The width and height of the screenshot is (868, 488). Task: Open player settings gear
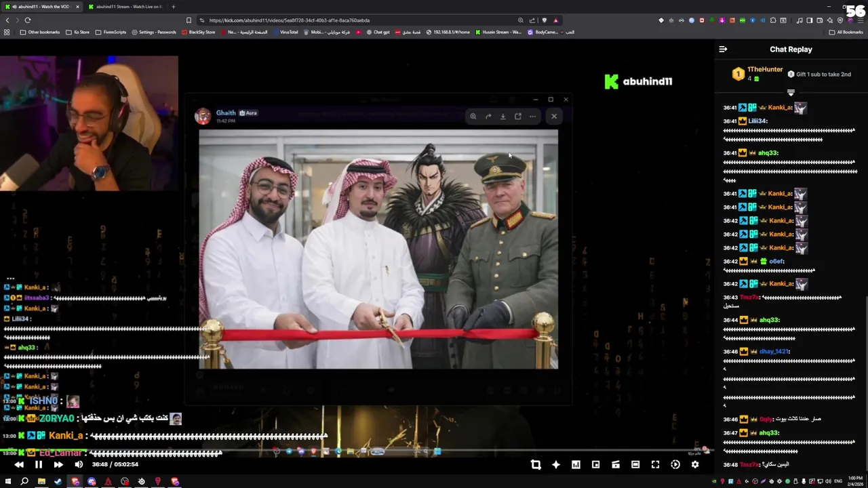point(695,464)
